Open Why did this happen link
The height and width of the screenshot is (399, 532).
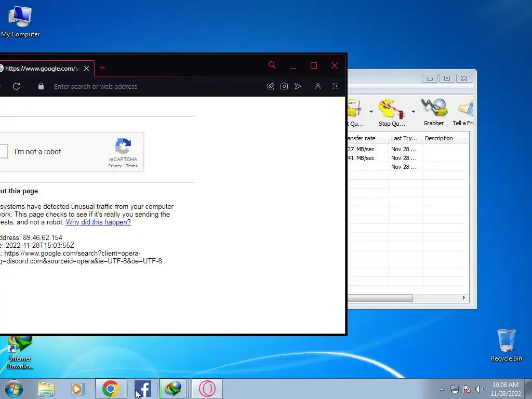98,222
